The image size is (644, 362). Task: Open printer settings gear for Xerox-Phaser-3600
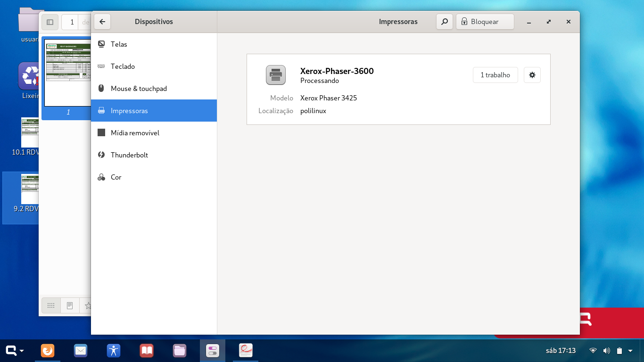click(x=532, y=75)
